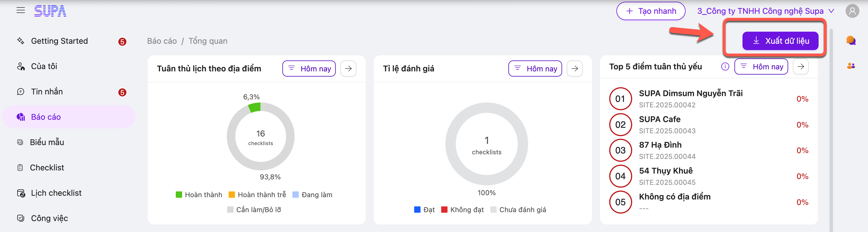868x232 pixels.
Task: Click Tạo nhanh quick create button
Action: pyautogui.click(x=651, y=11)
